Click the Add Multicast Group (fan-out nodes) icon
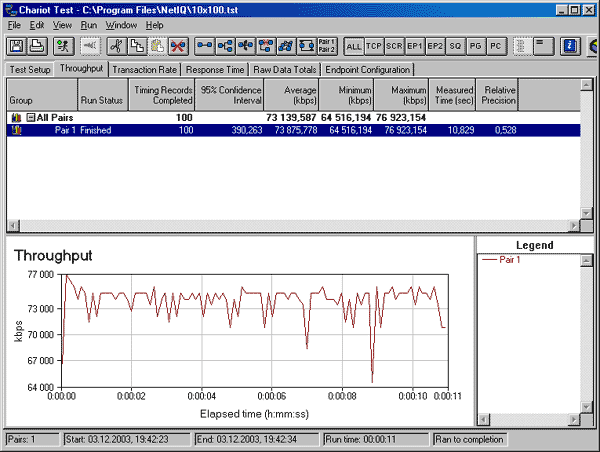Image resolution: width=600 pixels, height=452 pixels. pyautogui.click(x=225, y=46)
